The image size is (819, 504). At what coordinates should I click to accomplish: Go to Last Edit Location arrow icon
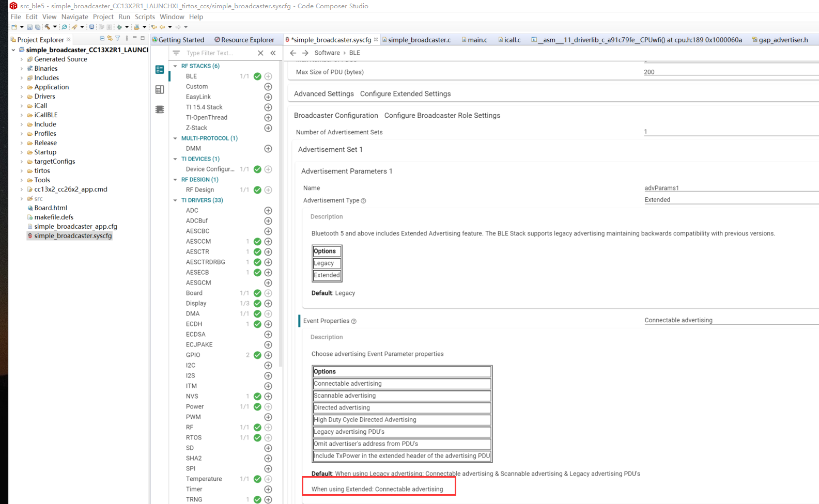(154, 27)
